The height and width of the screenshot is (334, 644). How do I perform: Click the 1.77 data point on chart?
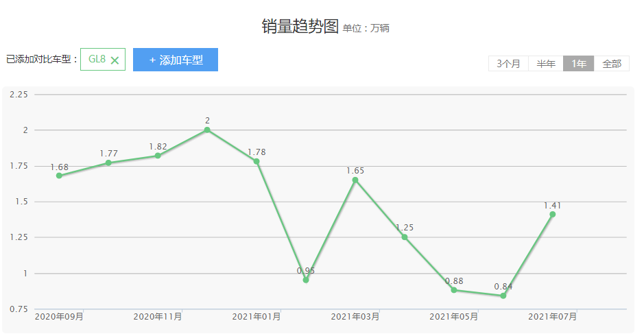[x=108, y=163]
